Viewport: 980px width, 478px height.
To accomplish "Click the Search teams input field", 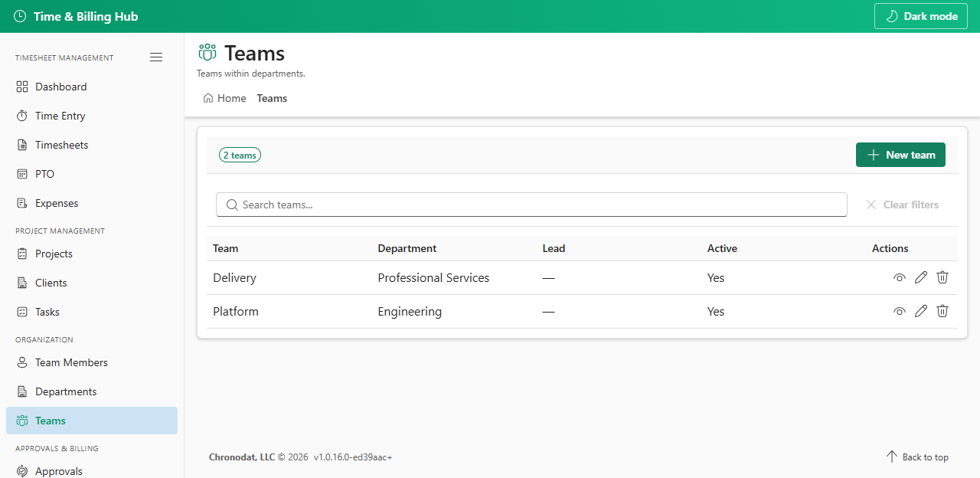I will (531, 205).
